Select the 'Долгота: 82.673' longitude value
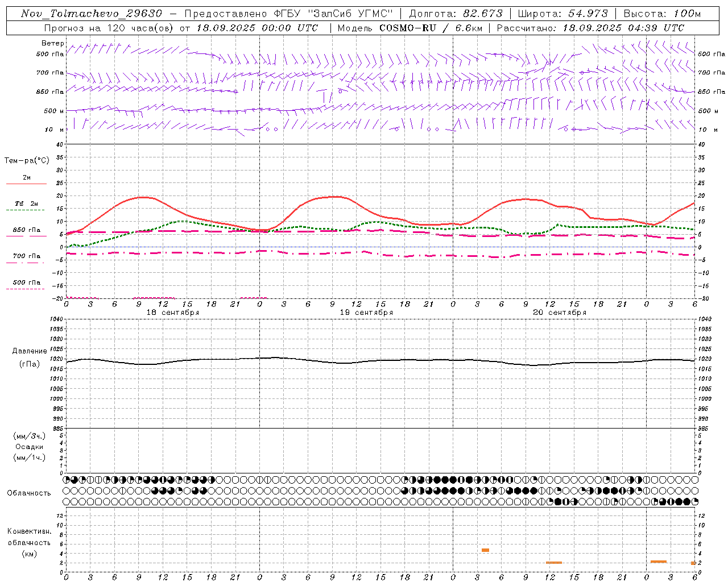 pyautogui.click(x=456, y=14)
